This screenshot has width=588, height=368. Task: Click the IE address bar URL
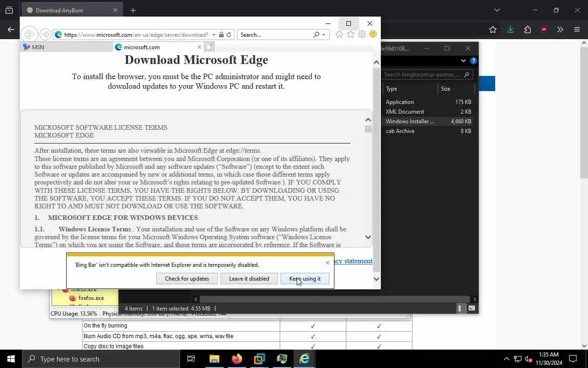click(136, 34)
